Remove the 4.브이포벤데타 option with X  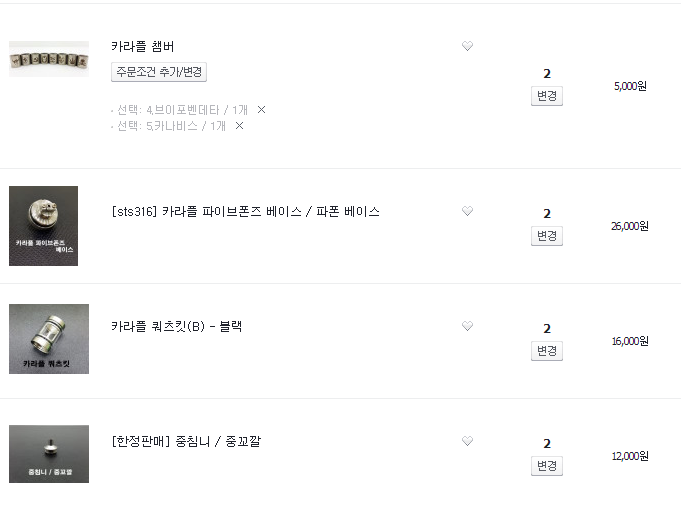[x=261, y=109]
